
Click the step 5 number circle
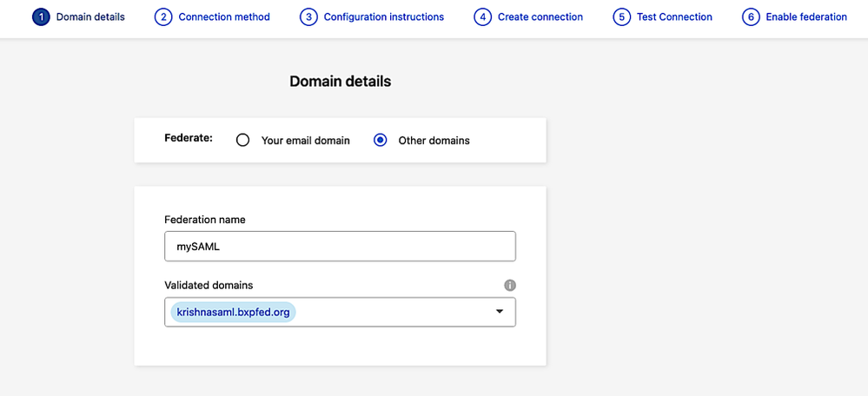click(x=621, y=16)
